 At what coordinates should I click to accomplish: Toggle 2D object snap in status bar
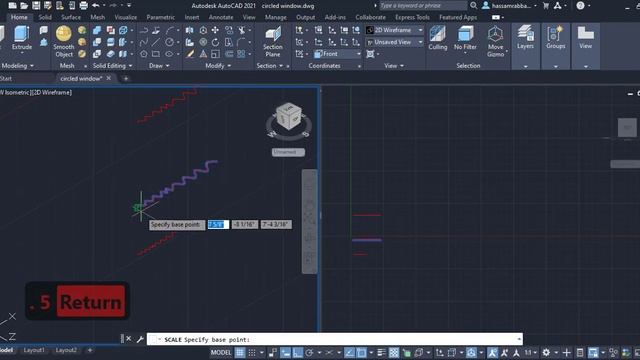tap(362, 352)
